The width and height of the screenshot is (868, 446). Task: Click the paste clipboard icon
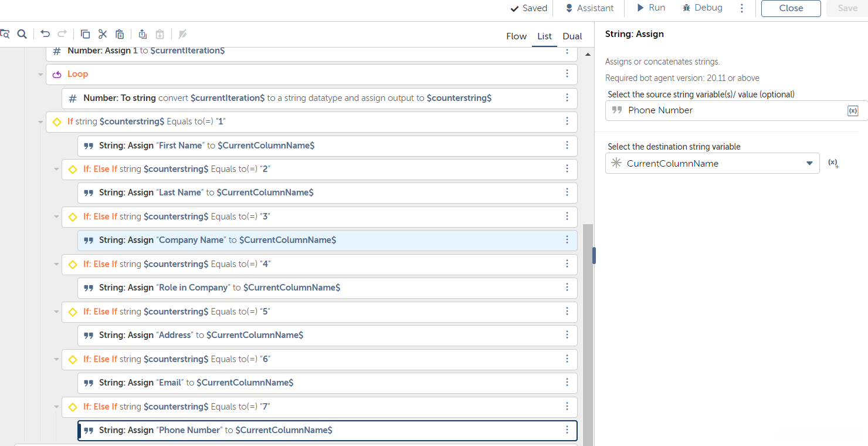pos(120,34)
